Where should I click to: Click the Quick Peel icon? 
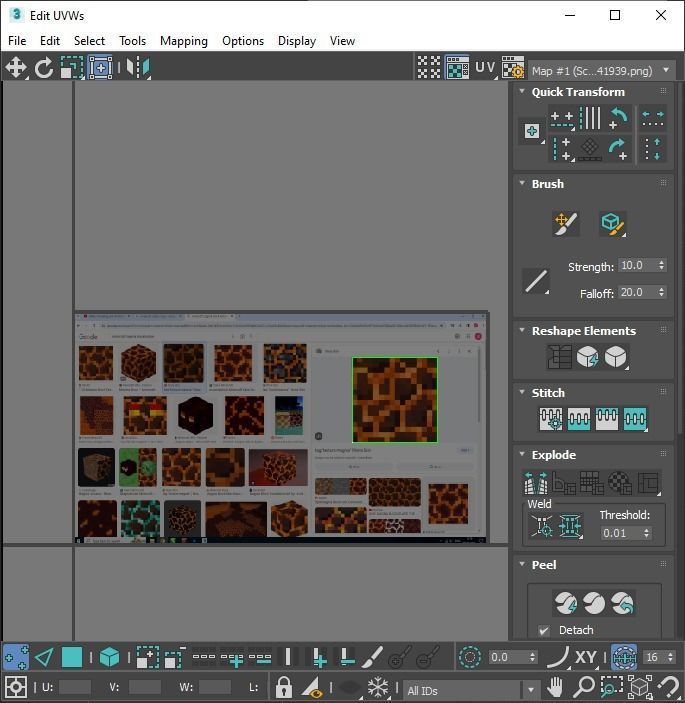click(565, 603)
